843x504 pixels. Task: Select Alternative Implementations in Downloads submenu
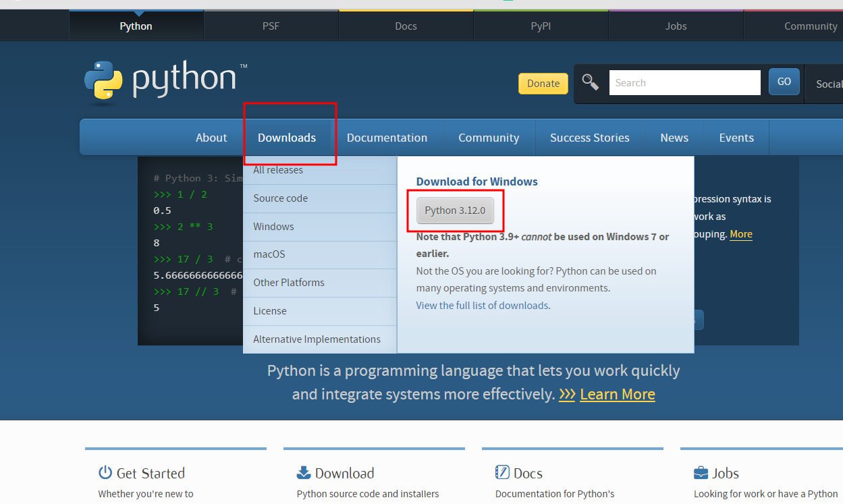click(x=320, y=339)
